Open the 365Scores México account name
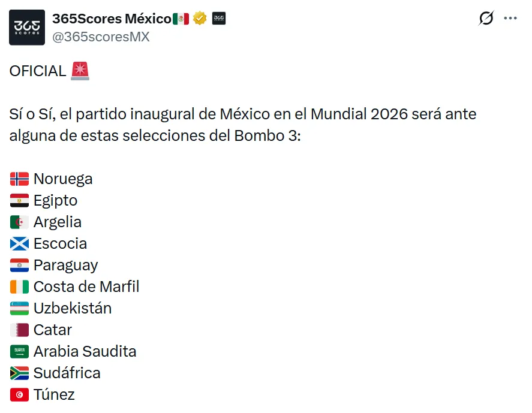Screen dimensions: 532x413 click(x=112, y=19)
